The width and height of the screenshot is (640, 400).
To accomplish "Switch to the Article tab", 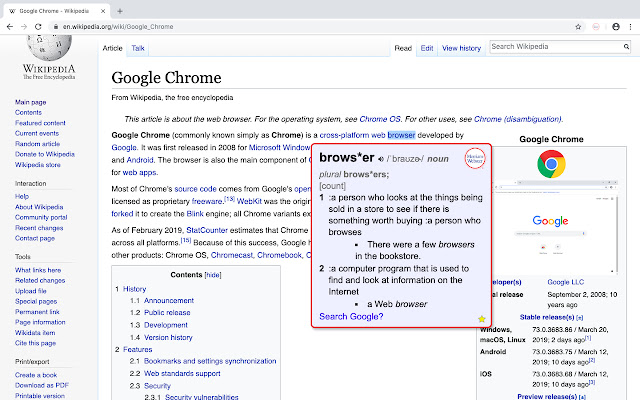I will [112, 48].
